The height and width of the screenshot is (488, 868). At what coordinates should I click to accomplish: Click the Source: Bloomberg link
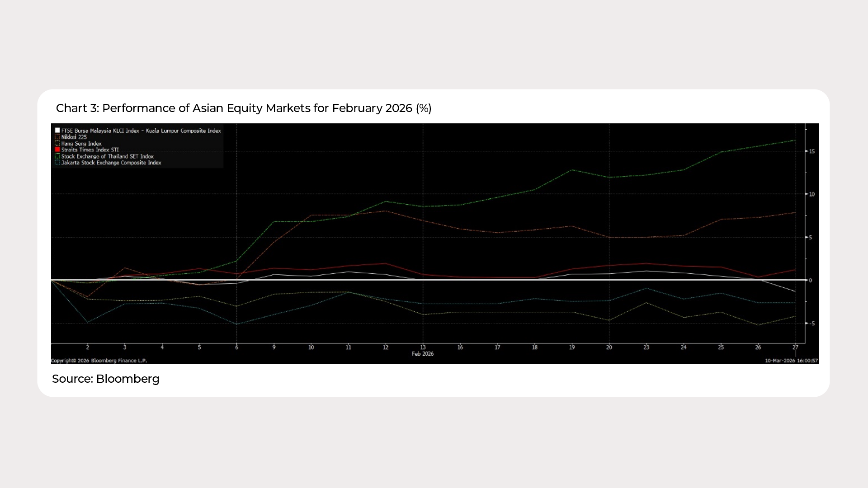click(106, 379)
